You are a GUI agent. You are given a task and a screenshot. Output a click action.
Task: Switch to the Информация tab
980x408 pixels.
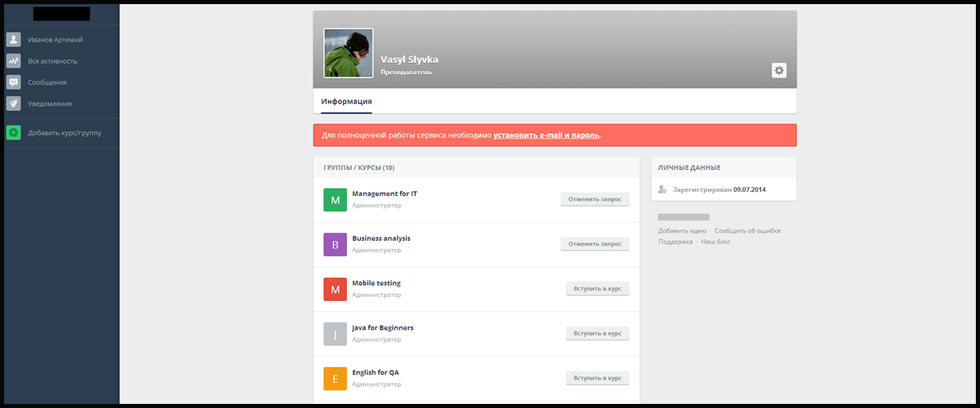pos(346,102)
